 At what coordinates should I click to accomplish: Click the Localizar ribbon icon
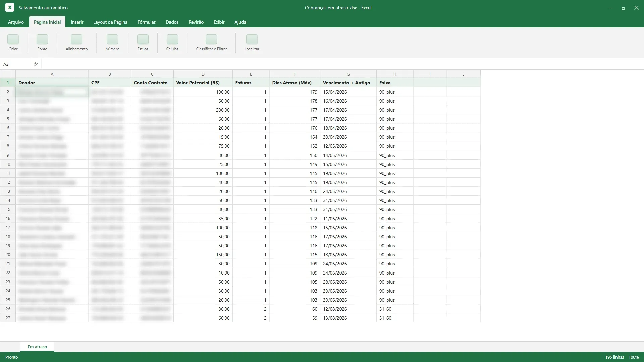252,39
